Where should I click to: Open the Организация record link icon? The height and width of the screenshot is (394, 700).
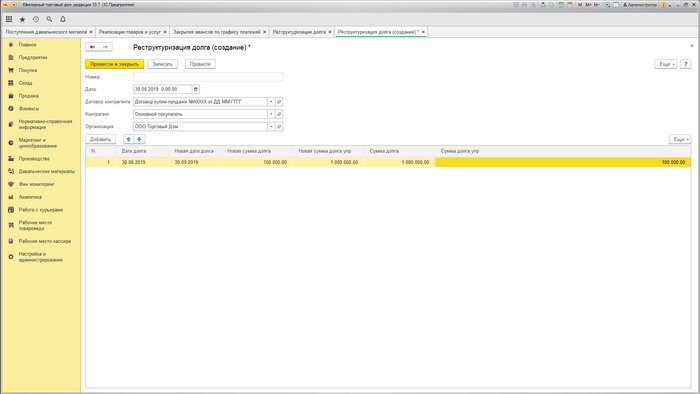coord(279,127)
